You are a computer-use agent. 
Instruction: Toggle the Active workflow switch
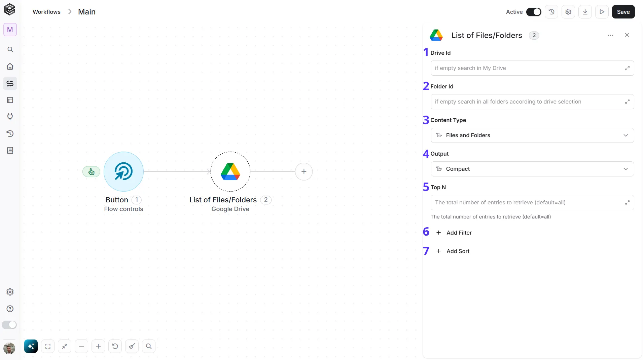pyautogui.click(x=534, y=12)
